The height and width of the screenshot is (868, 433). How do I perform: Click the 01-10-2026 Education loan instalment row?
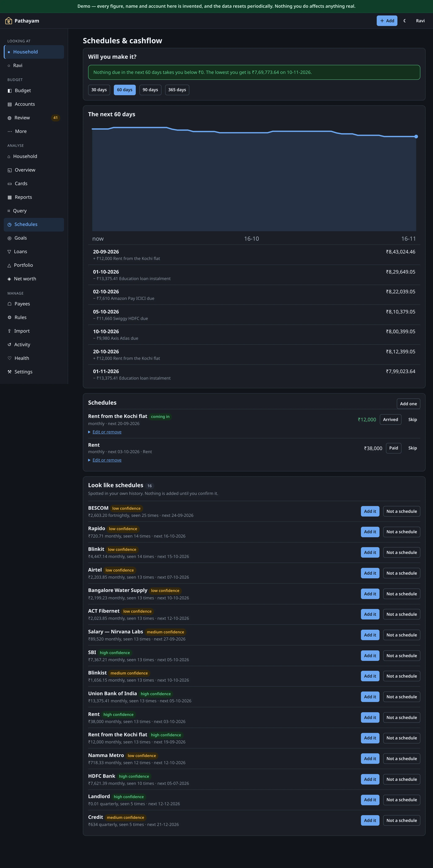[254, 275]
